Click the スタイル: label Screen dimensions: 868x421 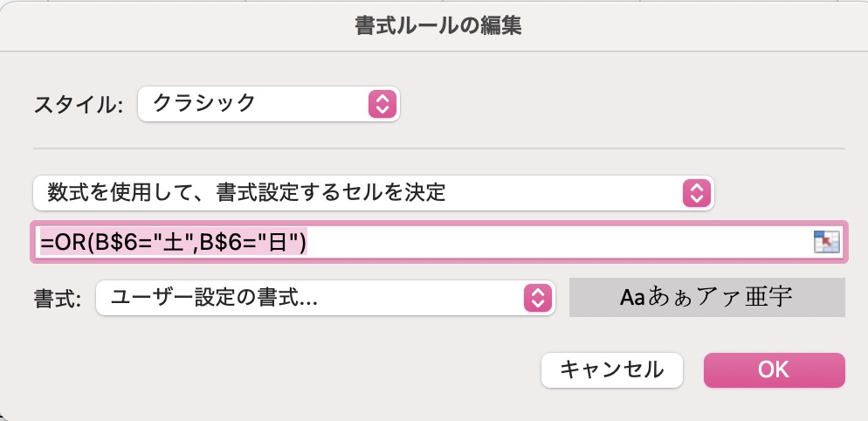click(x=78, y=104)
